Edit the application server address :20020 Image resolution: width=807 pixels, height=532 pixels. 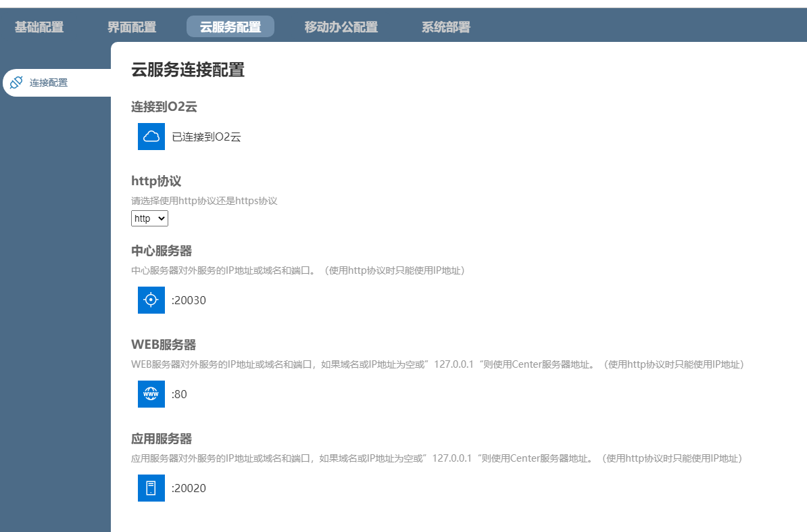189,488
